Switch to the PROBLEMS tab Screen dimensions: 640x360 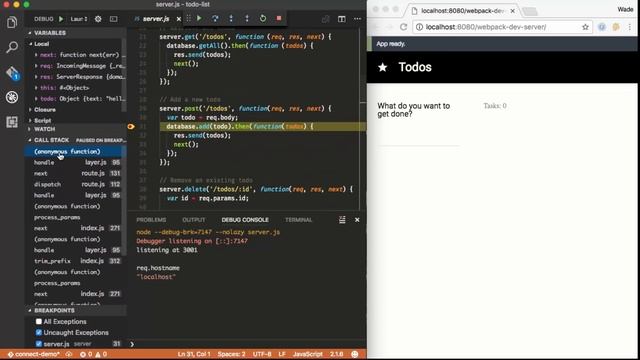tap(151, 220)
